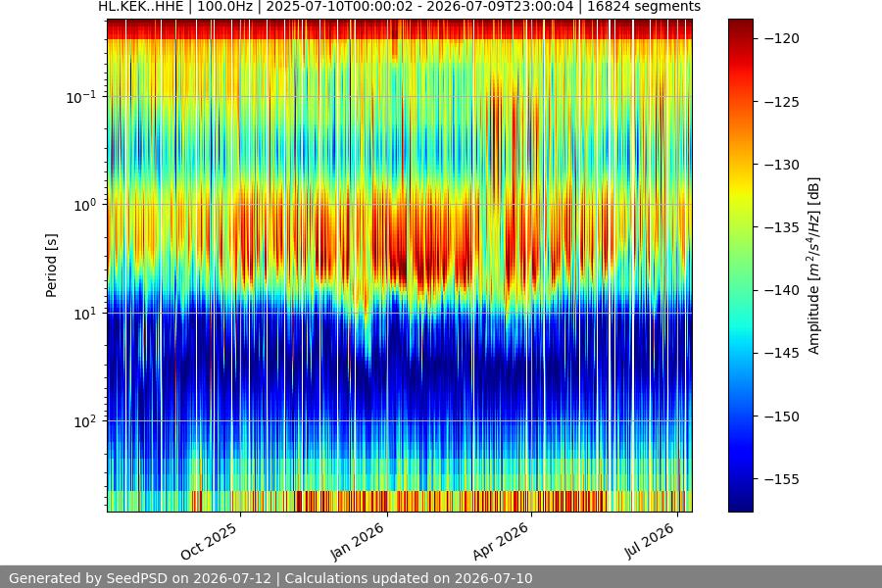
Task: Click the 'Period [s]' axis title
Action: (51, 266)
